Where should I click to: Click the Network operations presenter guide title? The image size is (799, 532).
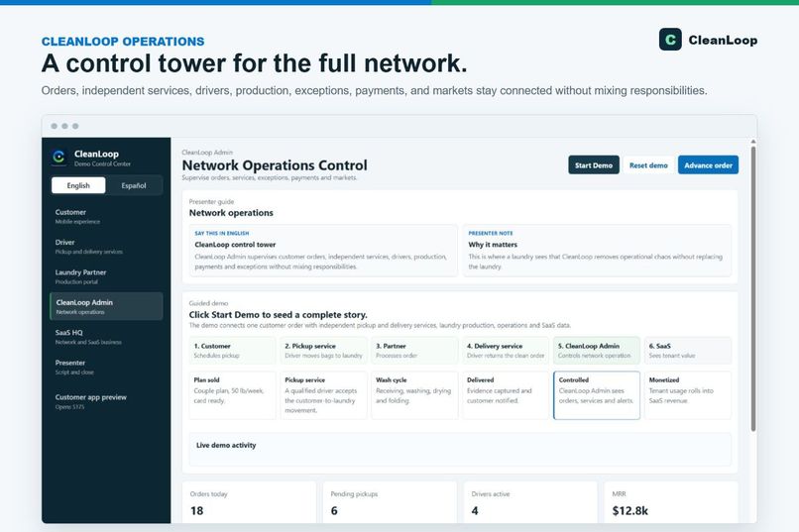pyautogui.click(x=231, y=213)
